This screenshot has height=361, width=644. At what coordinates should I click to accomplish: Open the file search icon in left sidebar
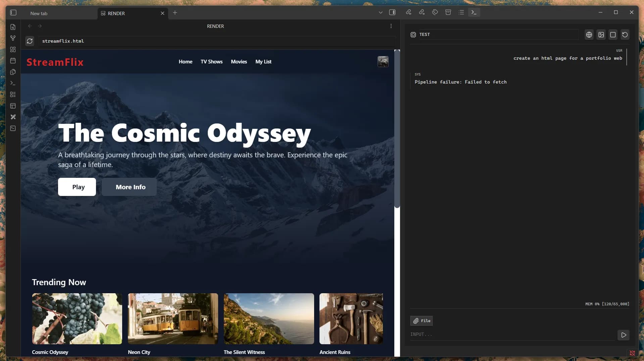pyautogui.click(x=13, y=27)
